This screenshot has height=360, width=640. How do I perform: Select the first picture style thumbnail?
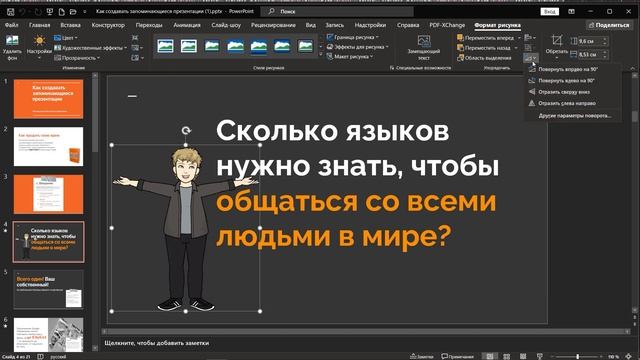(165, 46)
